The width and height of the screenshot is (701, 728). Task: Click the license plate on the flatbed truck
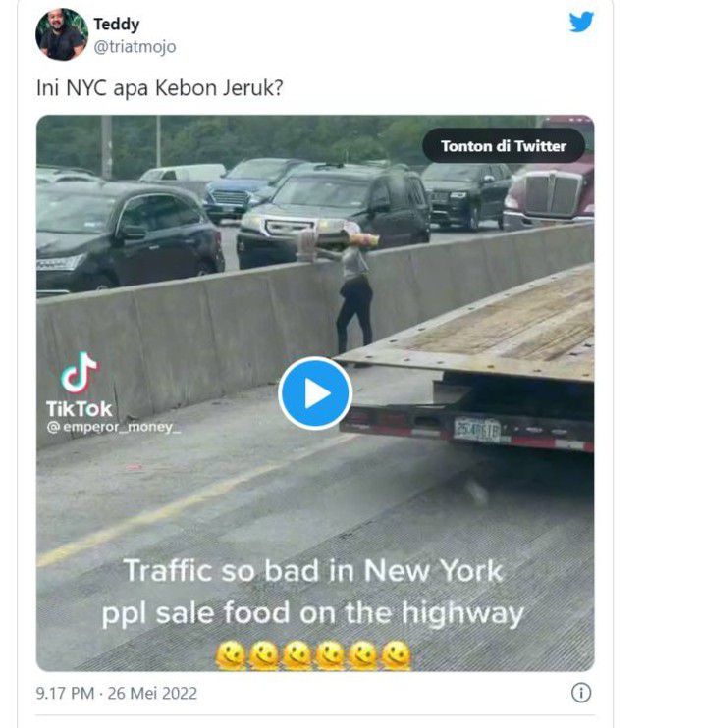pyautogui.click(x=477, y=429)
